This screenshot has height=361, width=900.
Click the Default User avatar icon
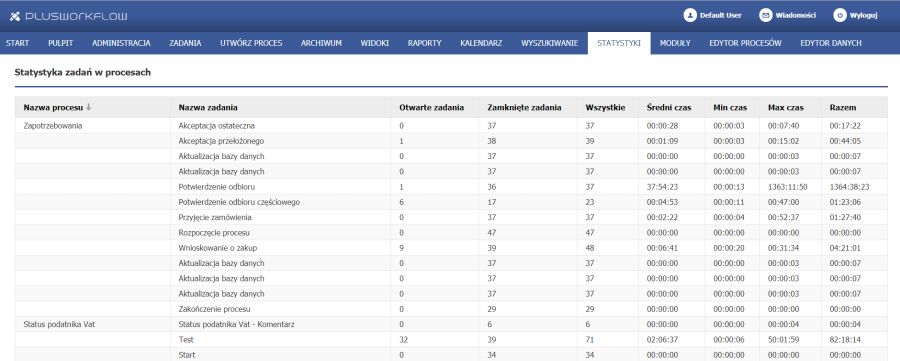[x=689, y=15]
